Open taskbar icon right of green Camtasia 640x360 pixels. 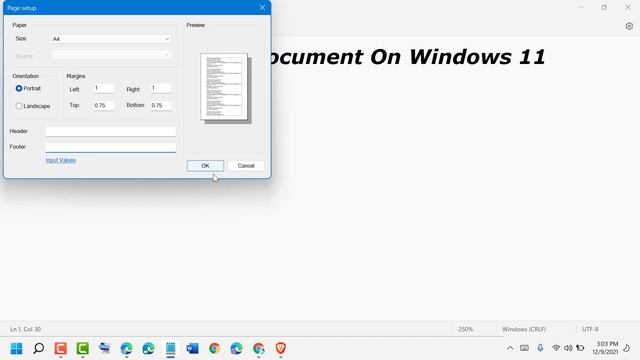click(104, 348)
